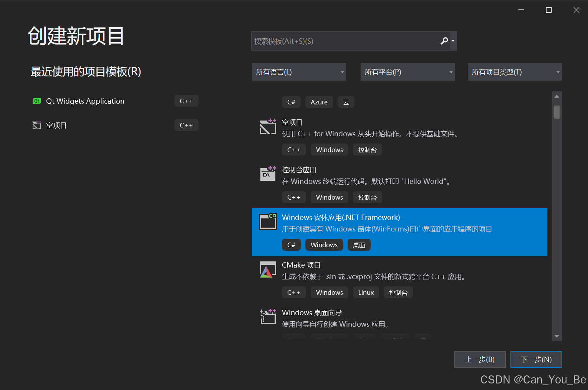
Task: Click the search magnifier icon
Action: pos(444,41)
